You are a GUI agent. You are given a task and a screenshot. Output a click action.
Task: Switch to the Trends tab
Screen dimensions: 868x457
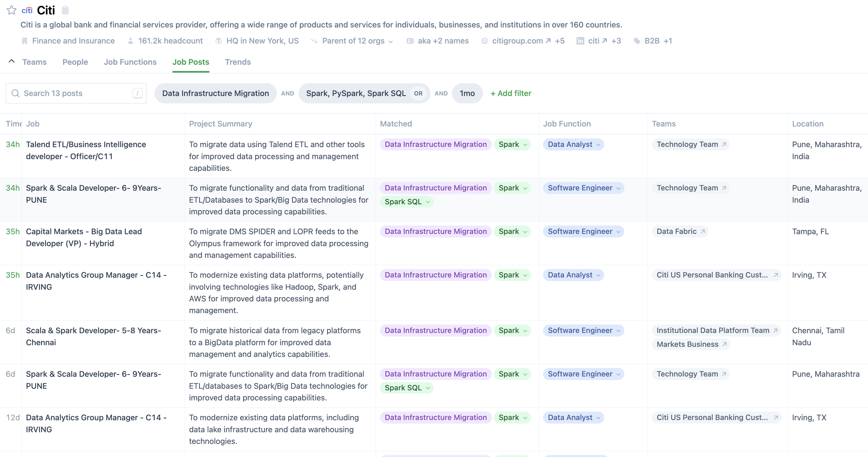pos(238,62)
